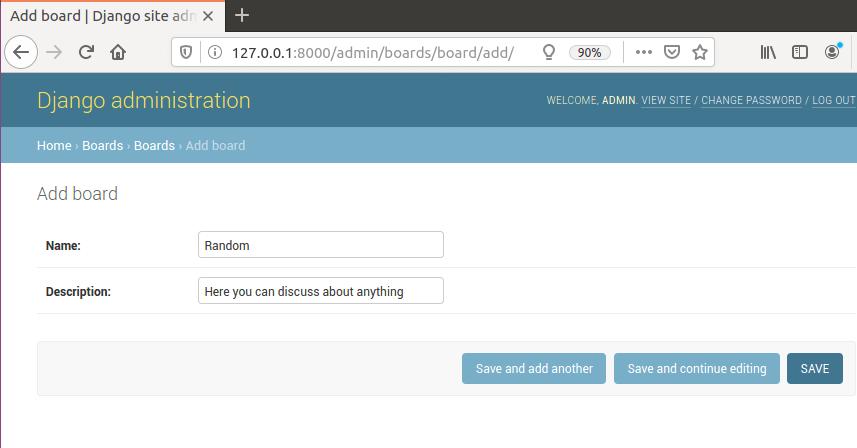Click the Pocket save icon
The width and height of the screenshot is (857, 448).
coord(673,52)
